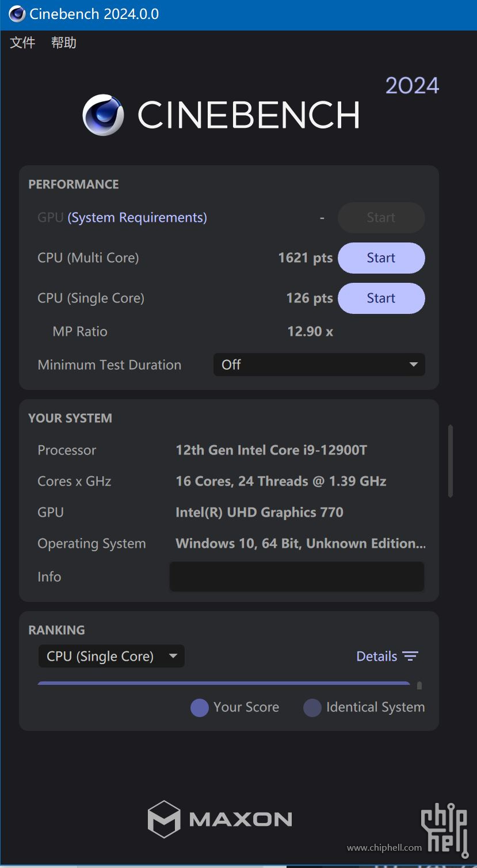
Task: Click the Cinebench sphere logo
Action: 104,115
